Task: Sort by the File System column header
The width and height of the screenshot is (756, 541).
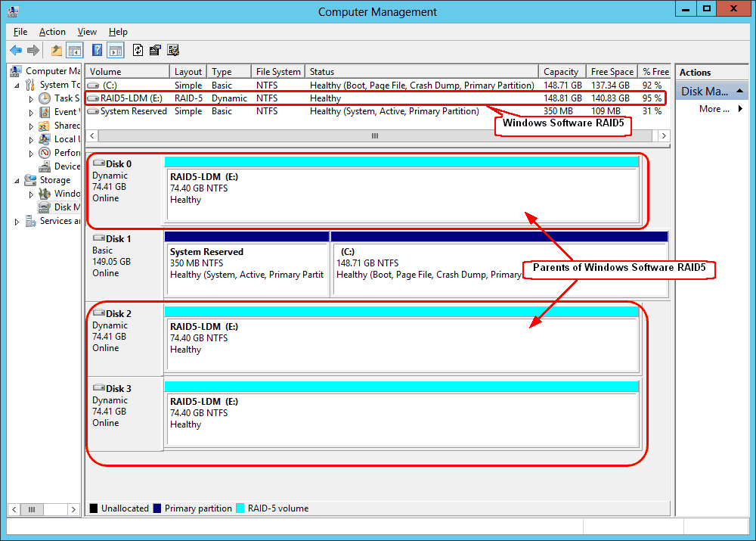Action: [278, 71]
